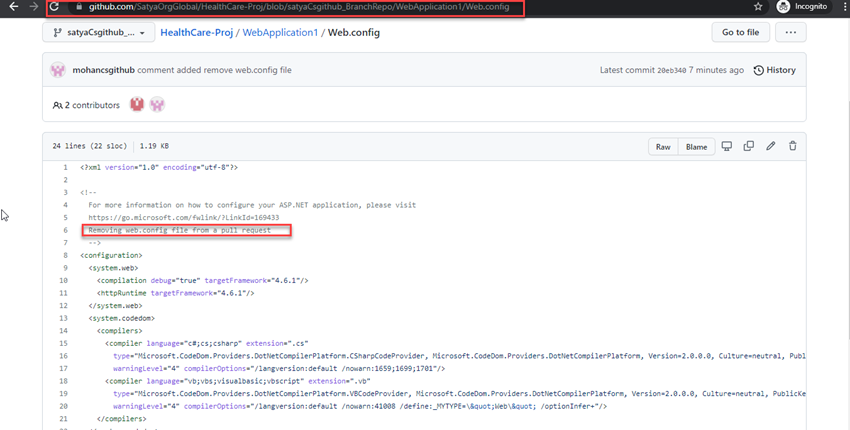850x430 pixels.
Task: Open file in GitHub Desktop icon
Action: (727, 146)
